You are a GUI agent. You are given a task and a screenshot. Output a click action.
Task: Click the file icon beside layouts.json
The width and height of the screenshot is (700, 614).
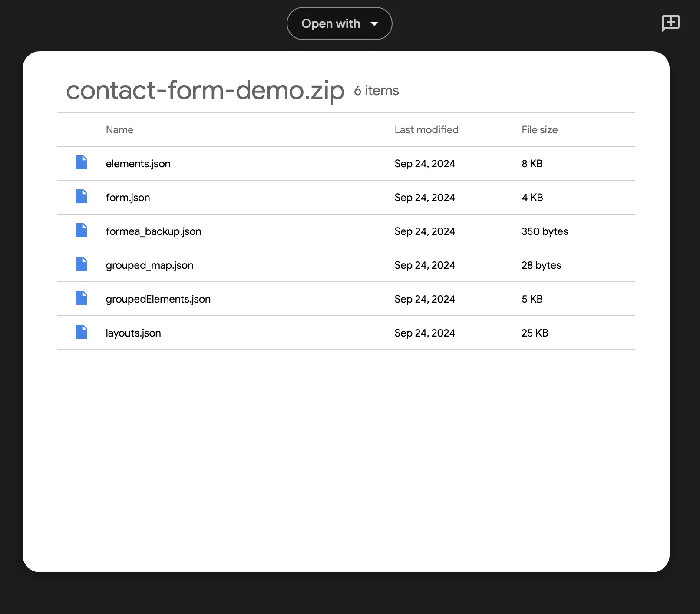[x=82, y=332]
